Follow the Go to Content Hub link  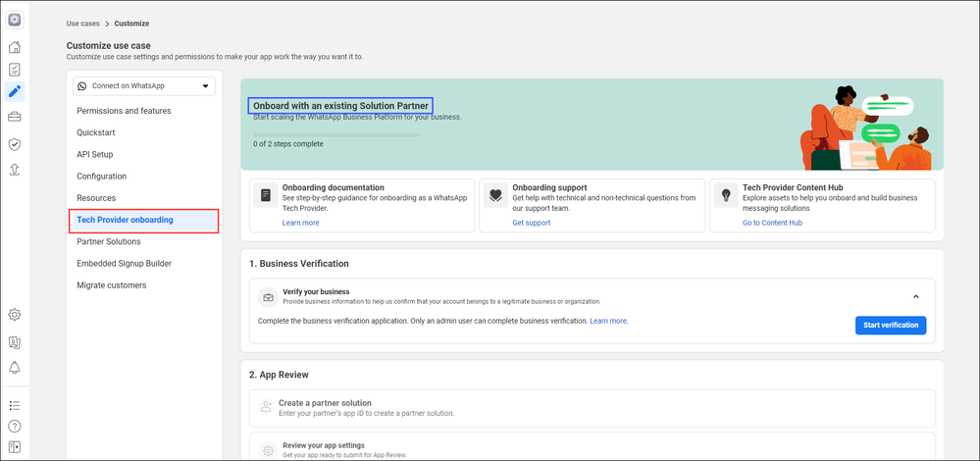pyautogui.click(x=772, y=223)
